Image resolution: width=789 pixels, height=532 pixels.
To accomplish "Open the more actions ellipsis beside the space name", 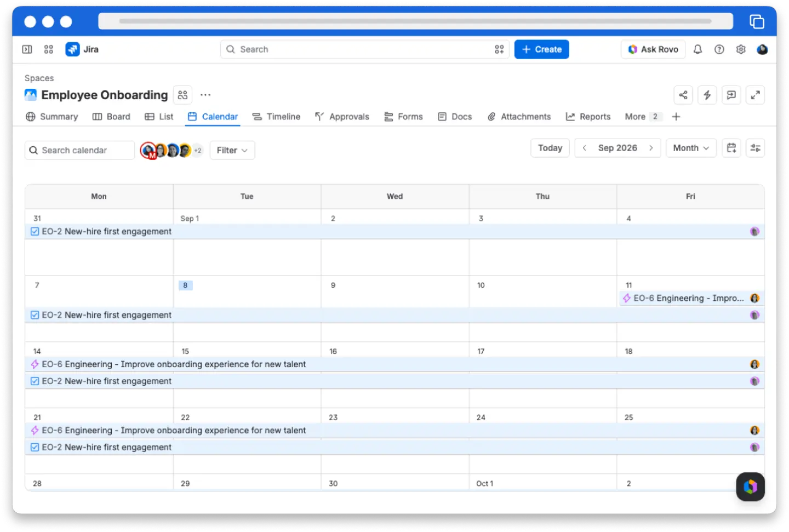I will [x=205, y=95].
